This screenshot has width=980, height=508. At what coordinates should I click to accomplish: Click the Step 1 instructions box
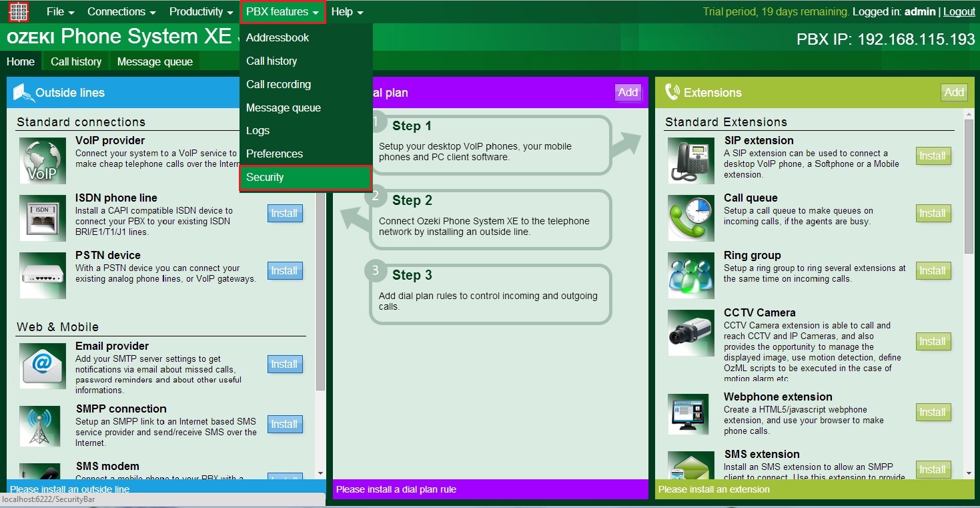tap(491, 145)
